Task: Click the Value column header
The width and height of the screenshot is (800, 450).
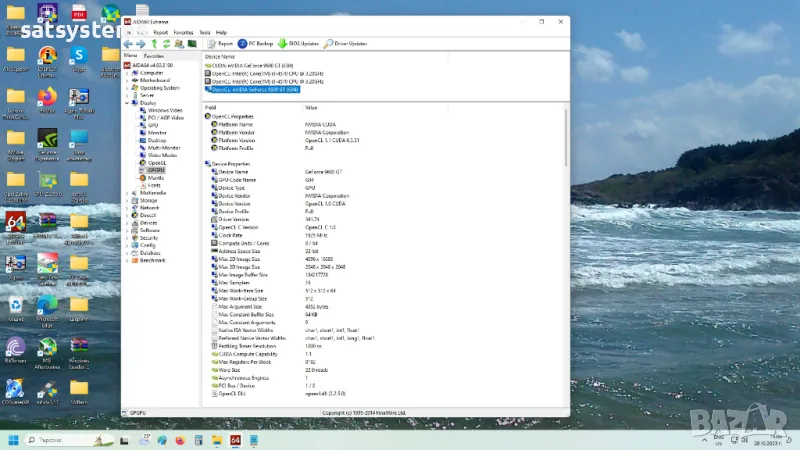Action: point(312,107)
